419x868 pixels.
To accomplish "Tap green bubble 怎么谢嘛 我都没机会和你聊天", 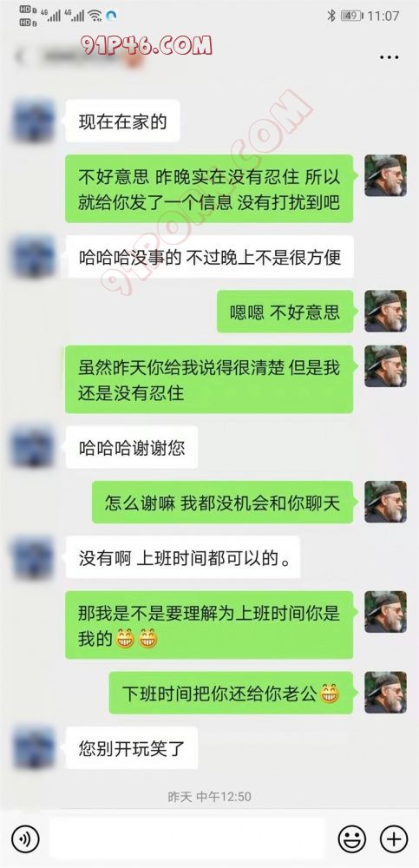I will pos(222,502).
